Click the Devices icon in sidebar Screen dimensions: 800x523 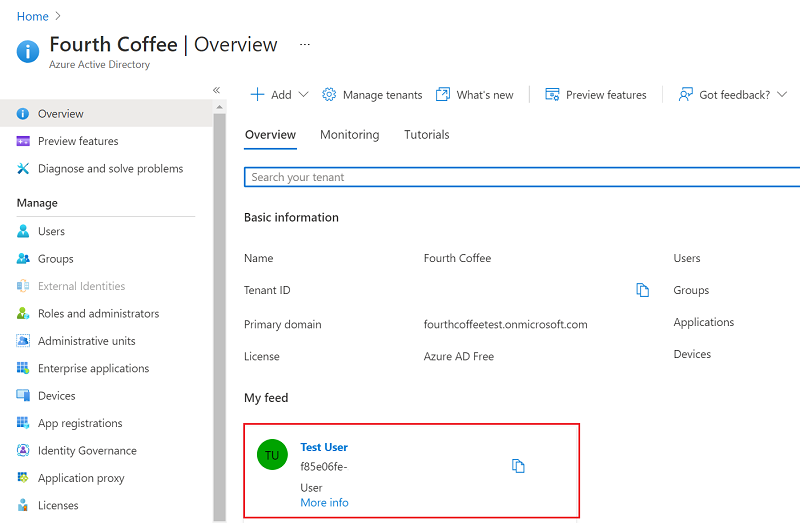click(23, 395)
